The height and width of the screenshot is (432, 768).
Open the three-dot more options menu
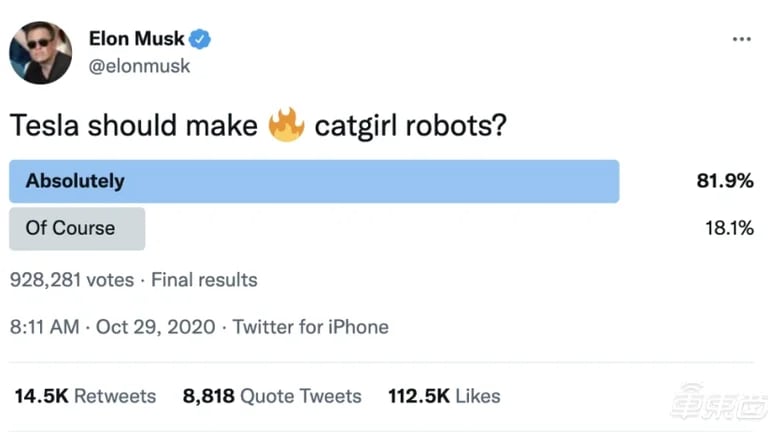[x=741, y=39]
